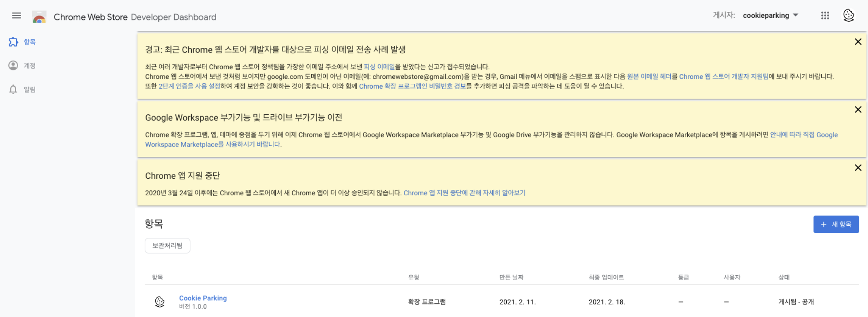
Task: Click the 버전 1.0.0 text
Action: 193,306
